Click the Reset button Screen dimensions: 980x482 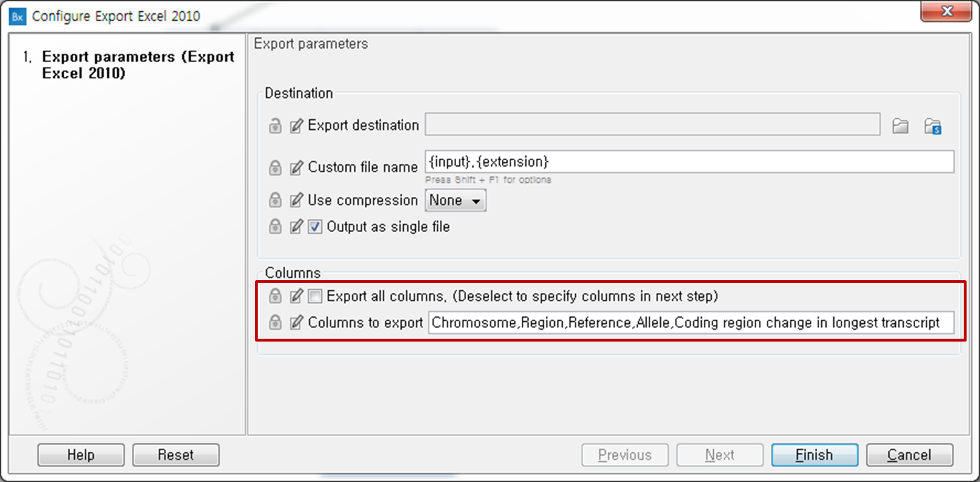click(x=176, y=455)
